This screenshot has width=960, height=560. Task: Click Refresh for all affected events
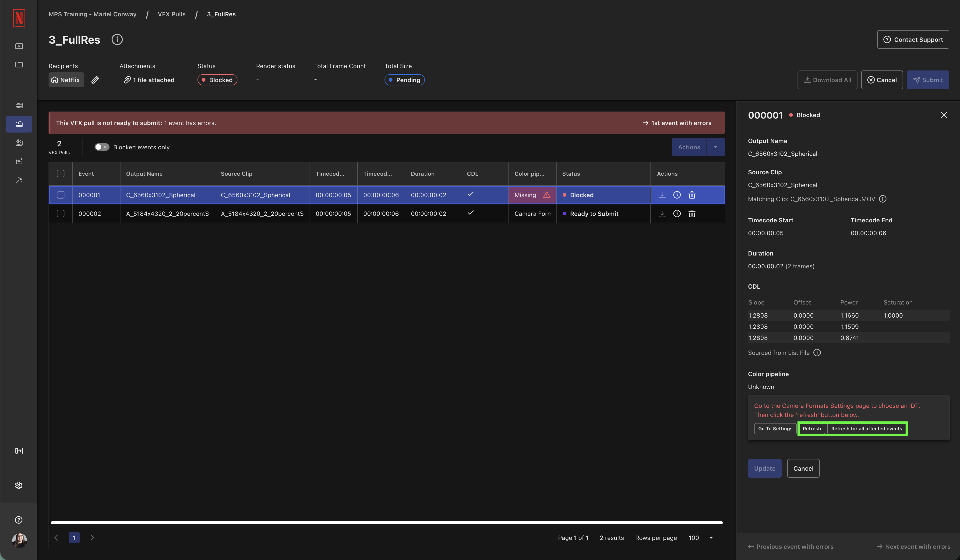point(866,429)
